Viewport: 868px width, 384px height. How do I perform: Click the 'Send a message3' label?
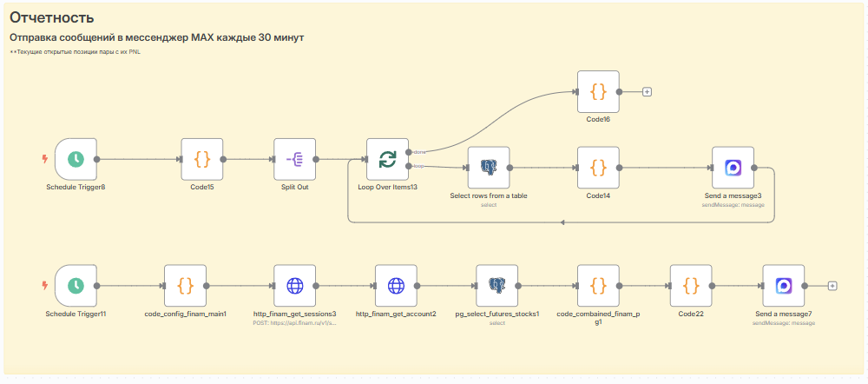[733, 195]
